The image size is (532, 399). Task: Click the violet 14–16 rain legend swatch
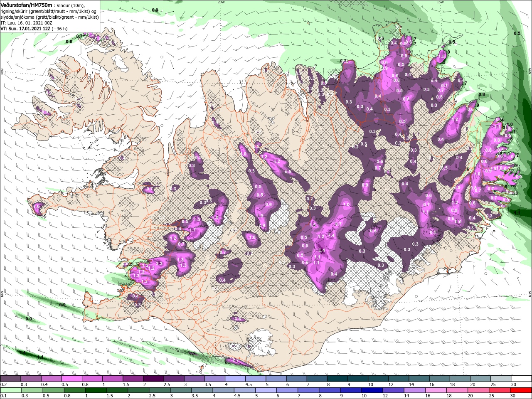[414, 390]
